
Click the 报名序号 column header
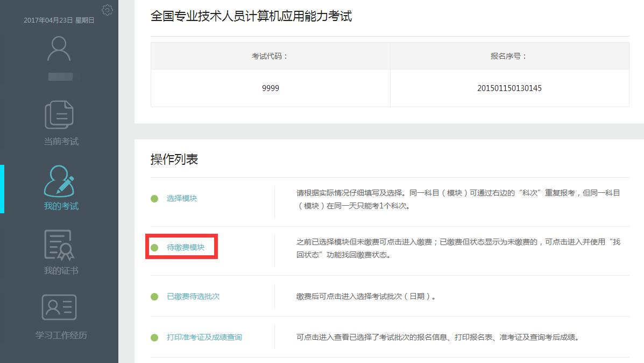click(x=509, y=56)
